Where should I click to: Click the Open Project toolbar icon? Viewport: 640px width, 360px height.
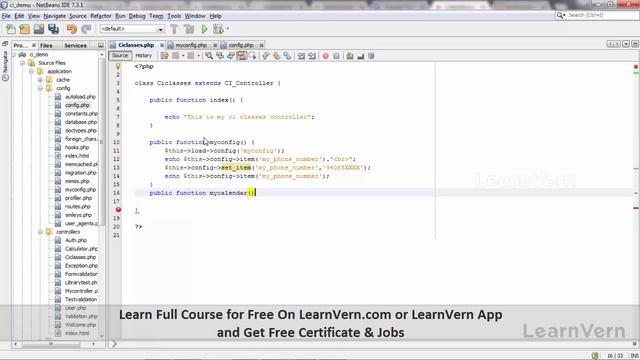pyautogui.click(x=39, y=29)
